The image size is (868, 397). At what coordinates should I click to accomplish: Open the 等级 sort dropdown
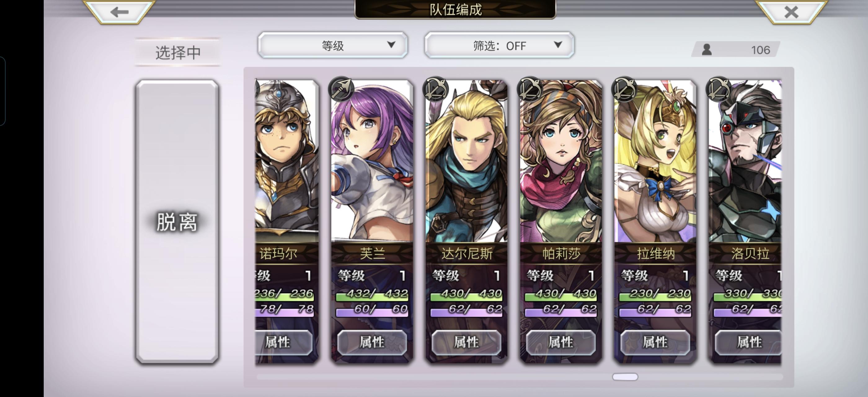point(333,45)
